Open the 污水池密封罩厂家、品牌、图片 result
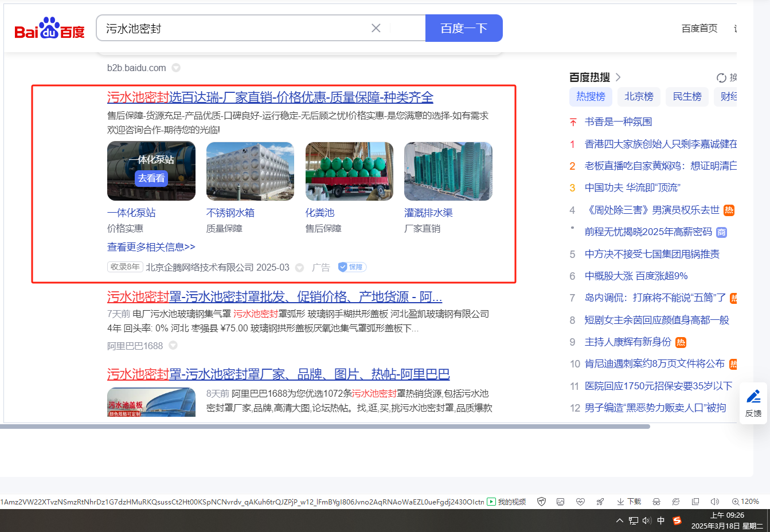The width and height of the screenshot is (770, 532). (278, 374)
